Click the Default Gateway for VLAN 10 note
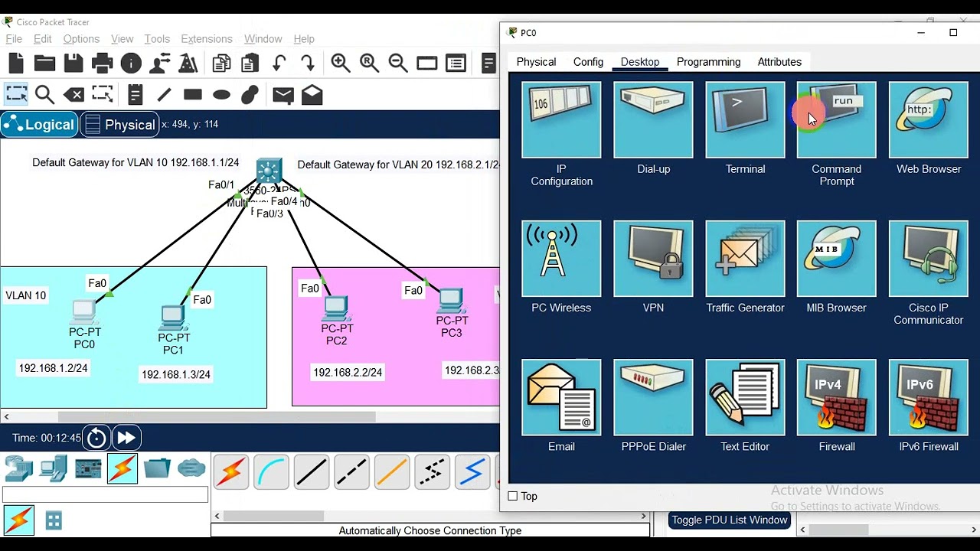 [x=136, y=163]
